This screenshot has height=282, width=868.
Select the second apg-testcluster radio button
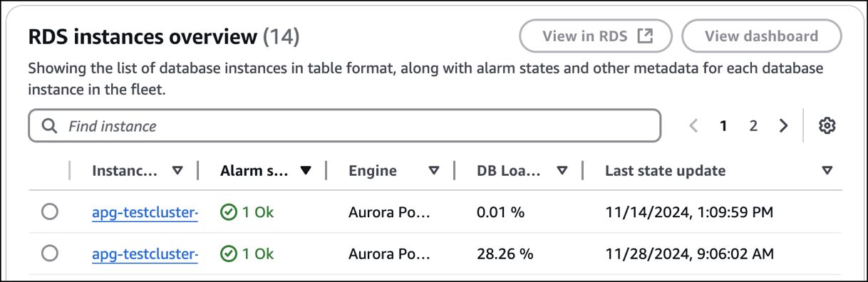[x=49, y=254]
